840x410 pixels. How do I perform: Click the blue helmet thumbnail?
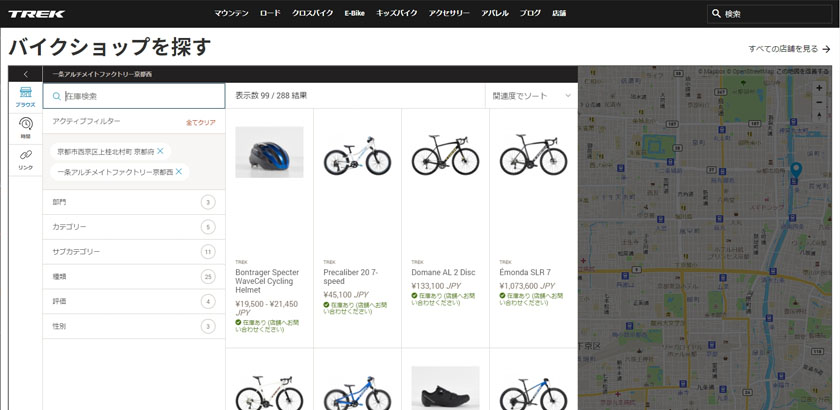pos(269,152)
